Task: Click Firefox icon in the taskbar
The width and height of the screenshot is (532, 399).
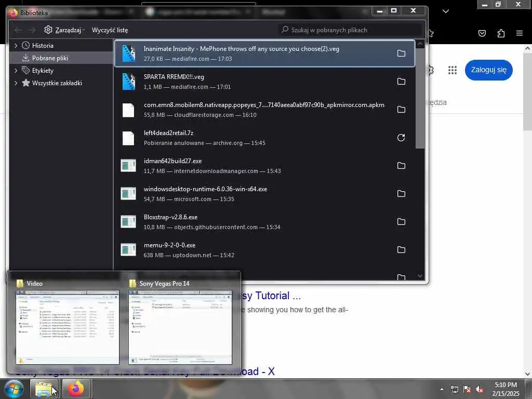Action: (x=76, y=389)
